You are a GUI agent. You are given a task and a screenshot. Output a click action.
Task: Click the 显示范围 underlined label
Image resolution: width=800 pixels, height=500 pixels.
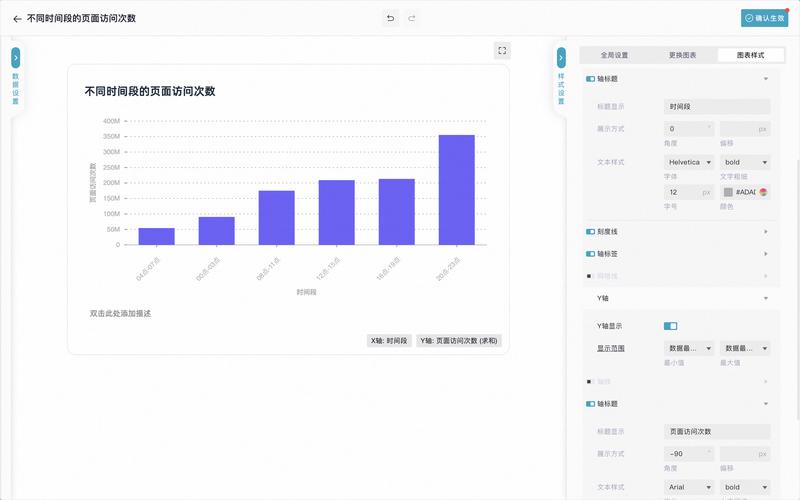click(611, 348)
